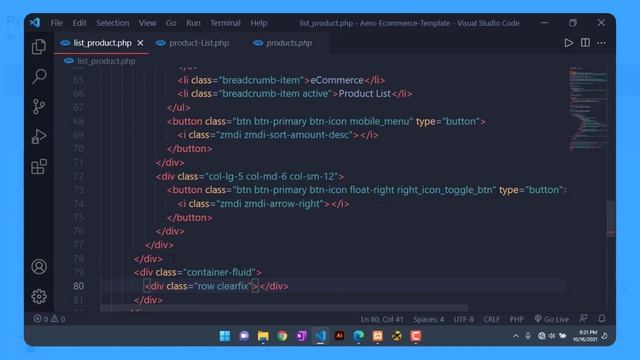Open the taskbar clock and date
This screenshot has width=640, height=360.
585,336
